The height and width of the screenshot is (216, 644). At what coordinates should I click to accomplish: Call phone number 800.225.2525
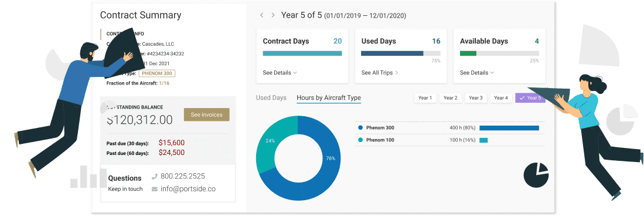coord(183,176)
